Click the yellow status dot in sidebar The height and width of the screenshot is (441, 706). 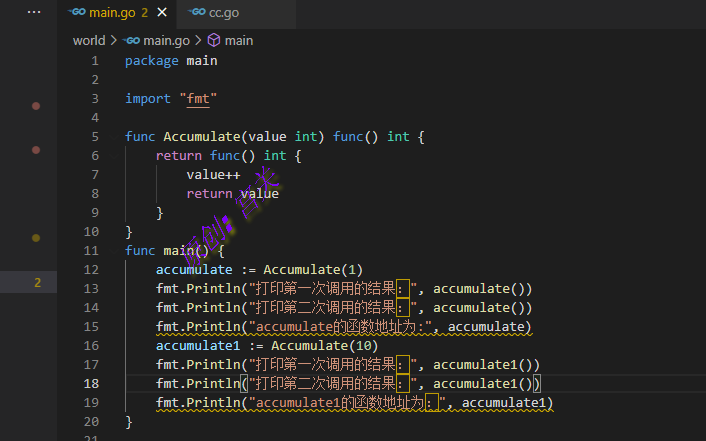point(36,238)
